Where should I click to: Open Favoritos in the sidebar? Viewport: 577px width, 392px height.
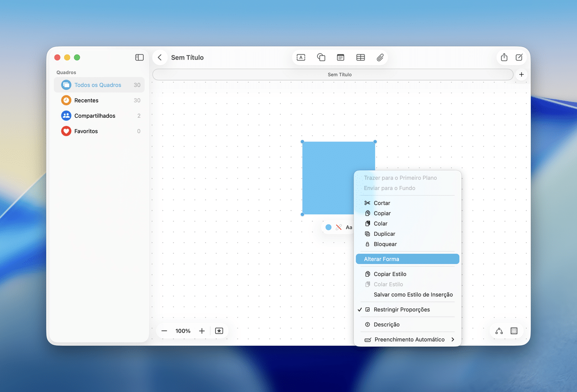[x=86, y=131]
